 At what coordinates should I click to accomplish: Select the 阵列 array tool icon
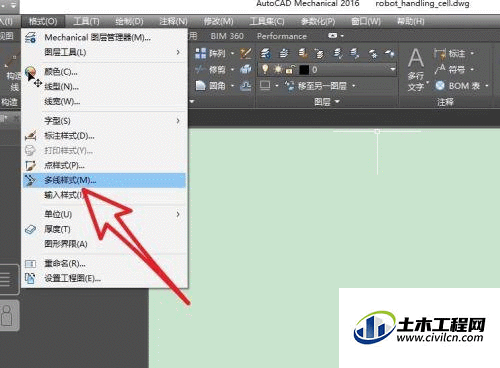(201, 53)
